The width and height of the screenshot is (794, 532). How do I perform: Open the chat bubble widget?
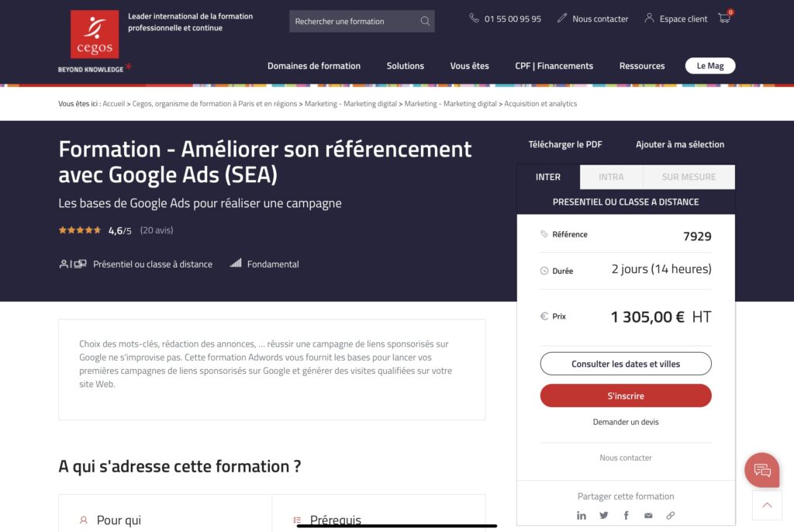click(762, 470)
